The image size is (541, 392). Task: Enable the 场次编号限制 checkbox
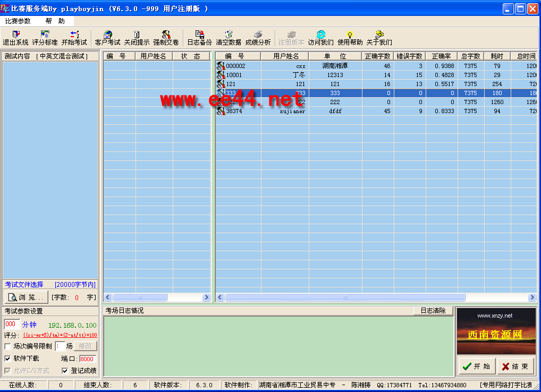point(7,346)
